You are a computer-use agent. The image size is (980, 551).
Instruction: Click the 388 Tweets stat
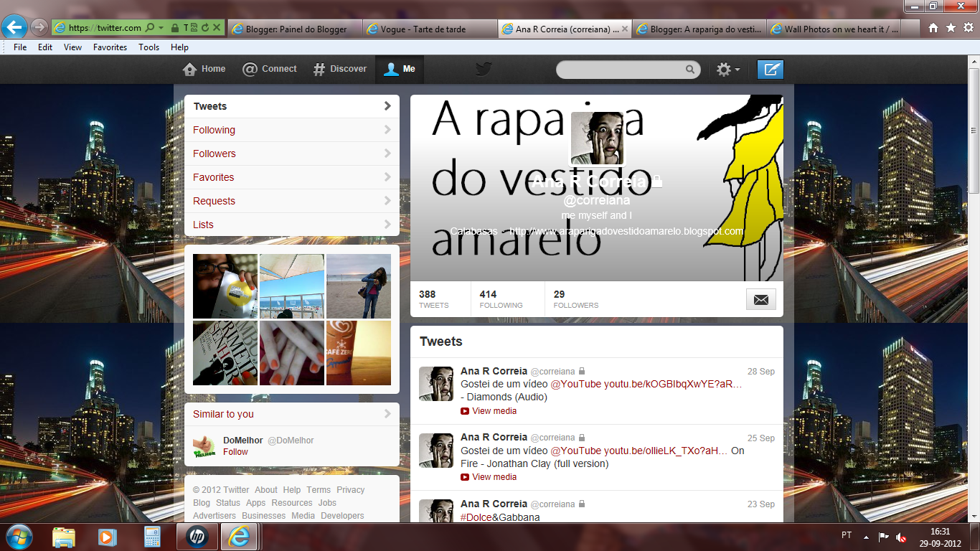click(x=434, y=299)
